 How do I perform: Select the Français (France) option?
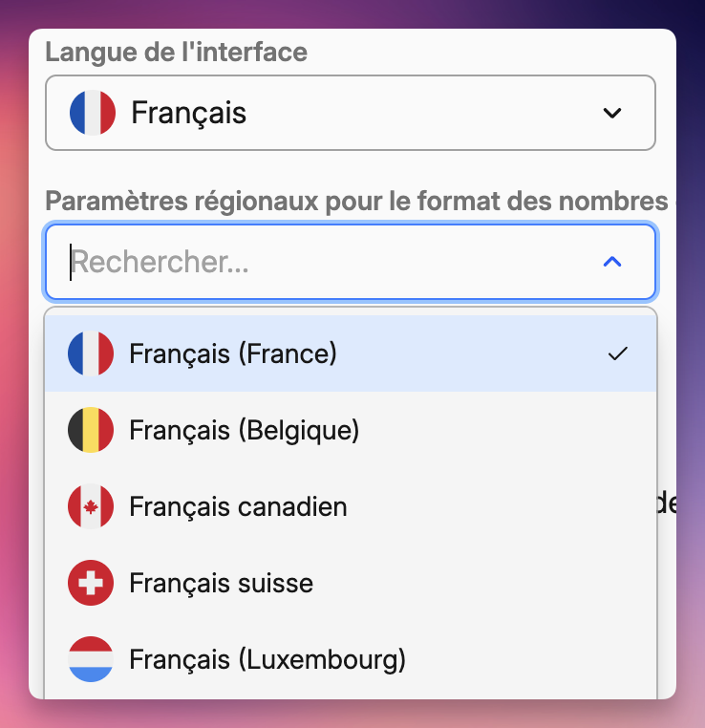tap(233, 353)
